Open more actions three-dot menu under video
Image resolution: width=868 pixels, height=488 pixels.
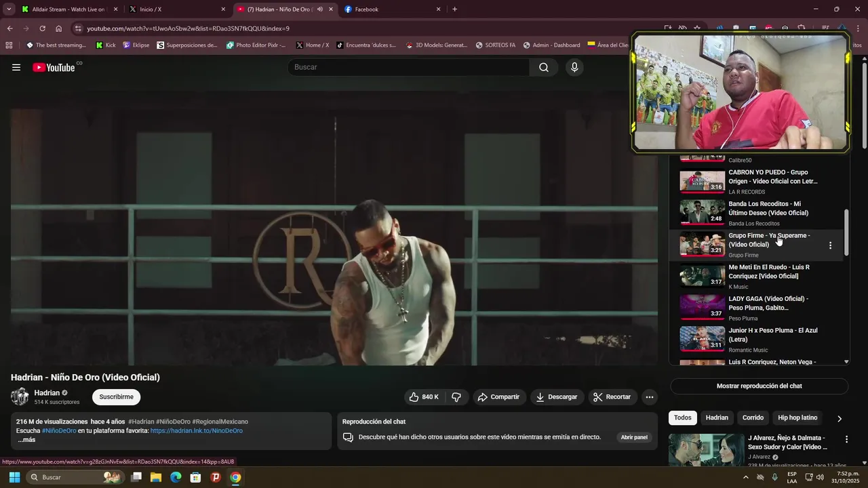pyautogui.click(x=650, y=397)
